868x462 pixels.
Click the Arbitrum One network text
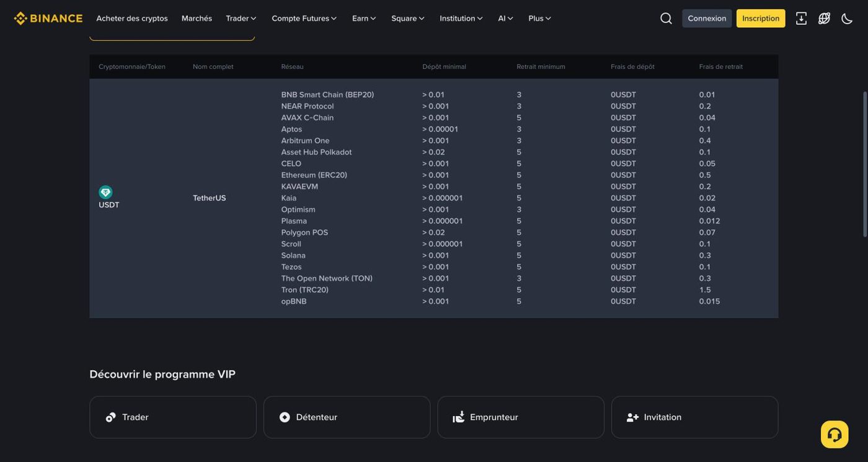[306, 141]
